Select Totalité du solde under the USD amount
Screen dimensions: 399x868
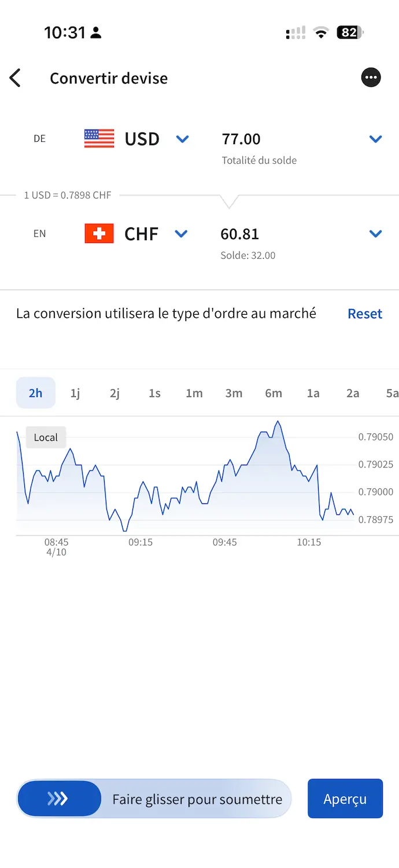(259, 160)
